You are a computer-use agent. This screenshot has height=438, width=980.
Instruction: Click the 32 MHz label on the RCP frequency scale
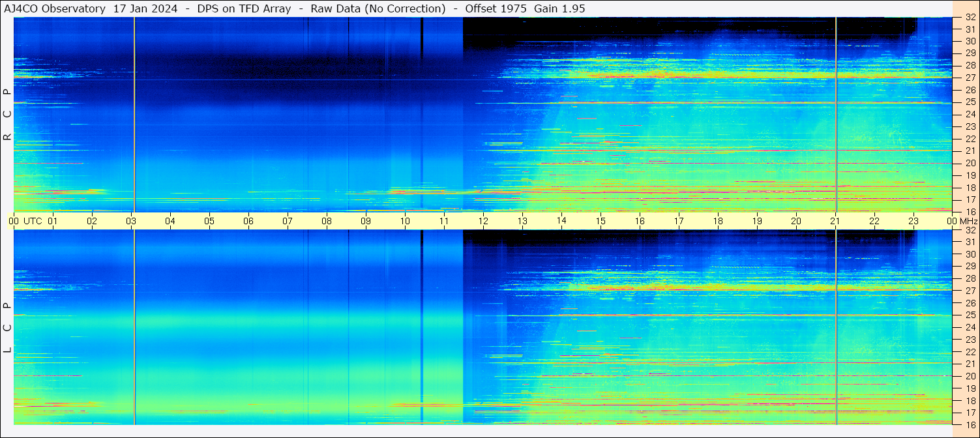pos(970,18)
